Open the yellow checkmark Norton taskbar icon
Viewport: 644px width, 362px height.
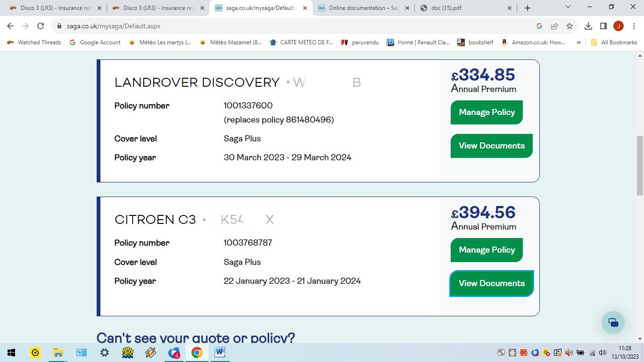point(35,353)
